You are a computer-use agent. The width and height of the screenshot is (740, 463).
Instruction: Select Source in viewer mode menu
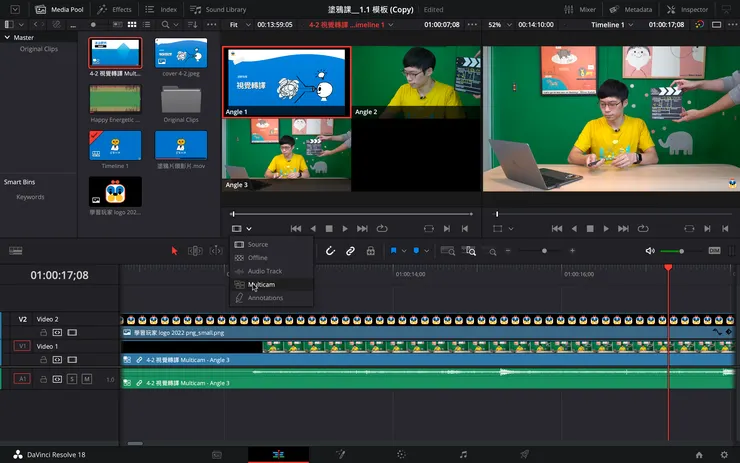(257, 244)
